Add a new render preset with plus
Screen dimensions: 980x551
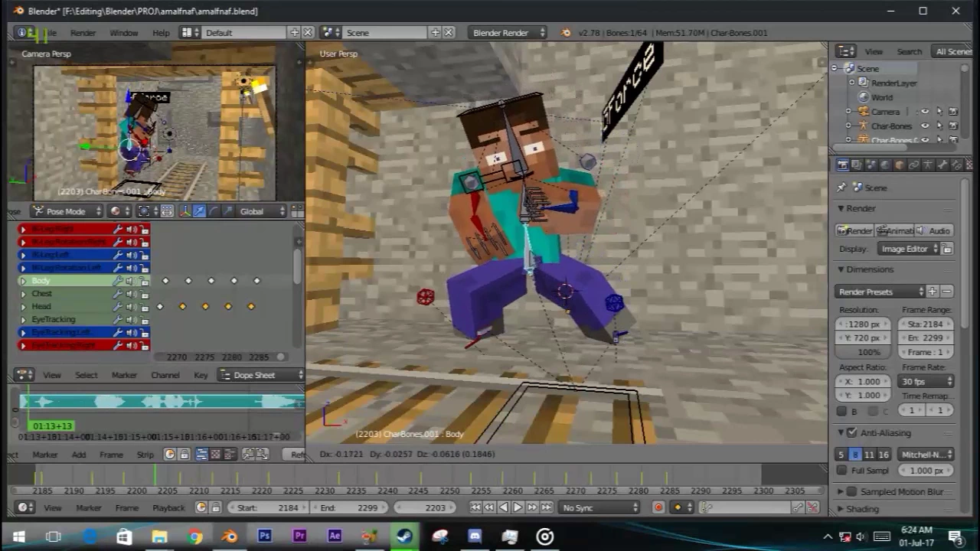[x=933, y=292]
